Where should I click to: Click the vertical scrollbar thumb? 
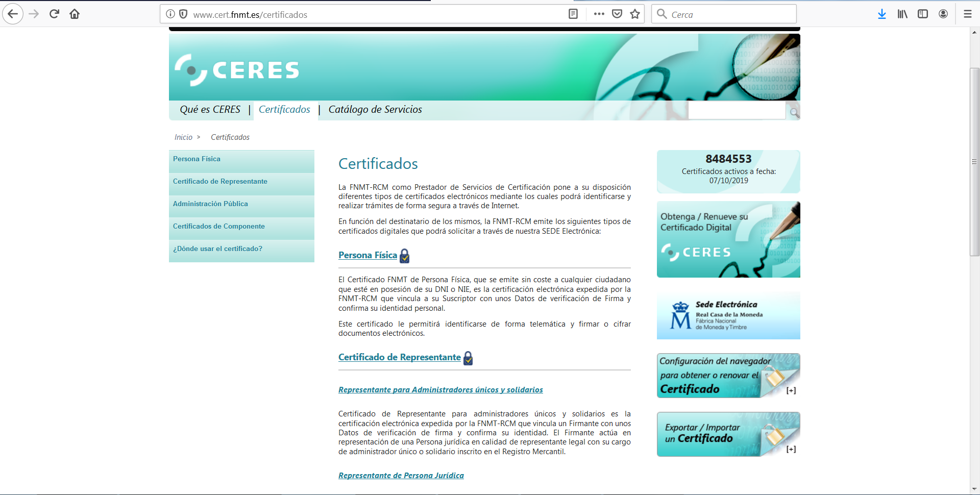click(974, 162)
